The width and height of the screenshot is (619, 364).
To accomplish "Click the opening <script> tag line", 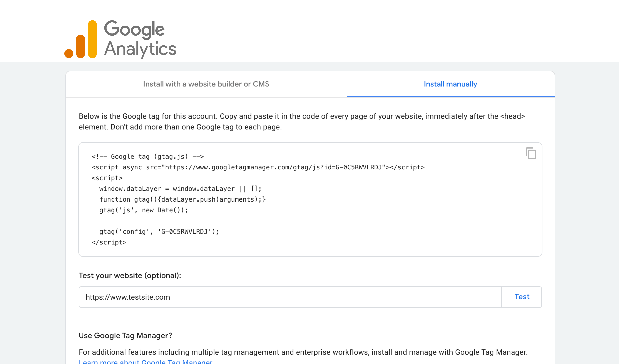I will click(107, 178).
